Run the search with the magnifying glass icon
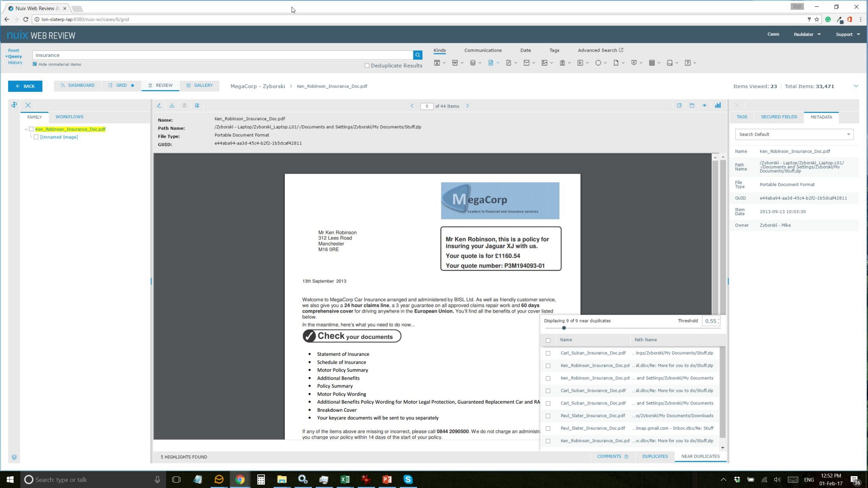The width and height of the screenshot is (868, 488). click(417, 55)
